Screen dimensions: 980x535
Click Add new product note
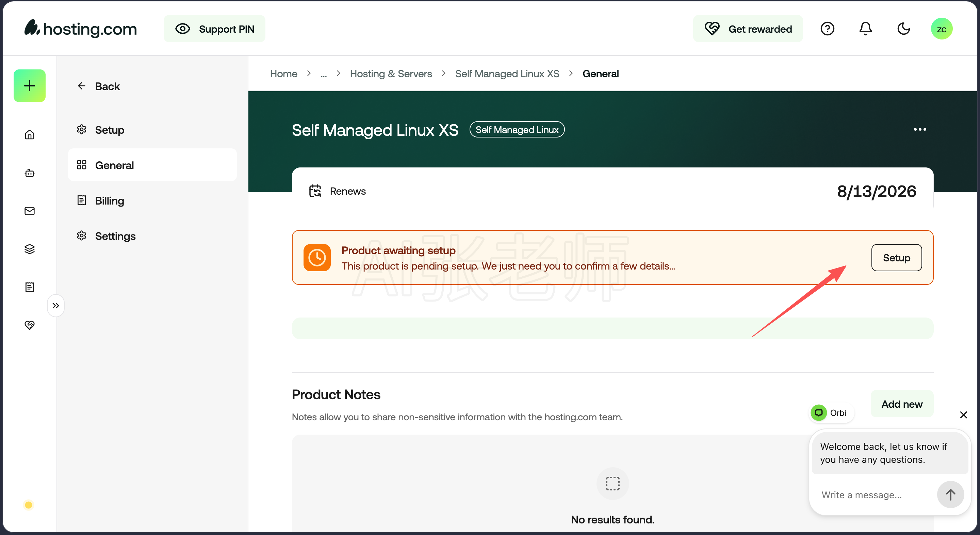(902, 404)
